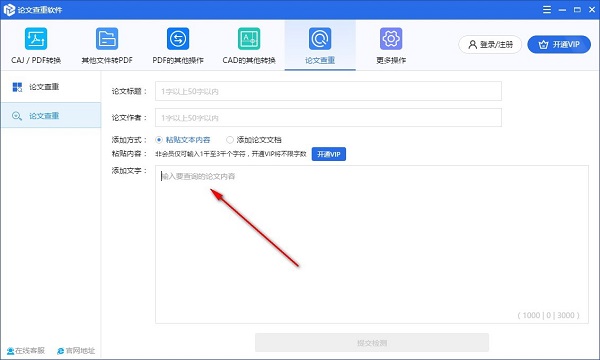Maximize the 论文查重软件 window
The image size is (600, 360).
[x=577, y=10]
